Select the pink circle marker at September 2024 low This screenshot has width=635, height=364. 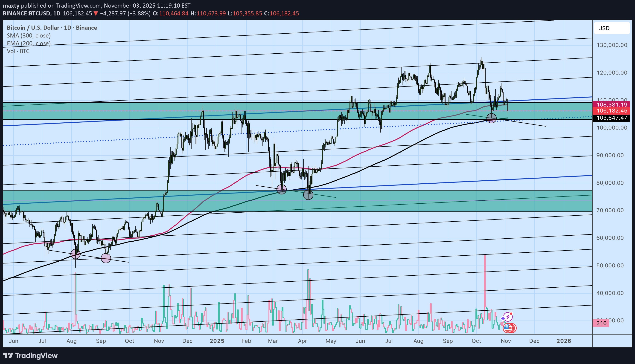tap(106, 258)
